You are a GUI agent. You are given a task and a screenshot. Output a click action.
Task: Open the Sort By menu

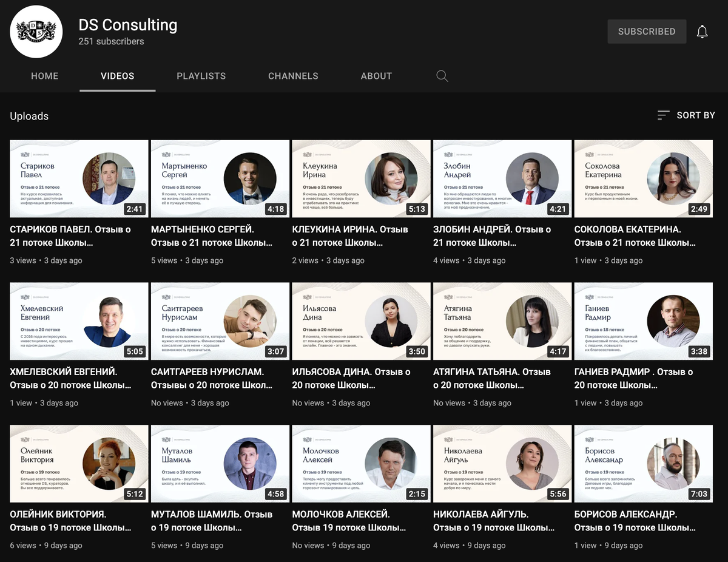pos(686,115)
